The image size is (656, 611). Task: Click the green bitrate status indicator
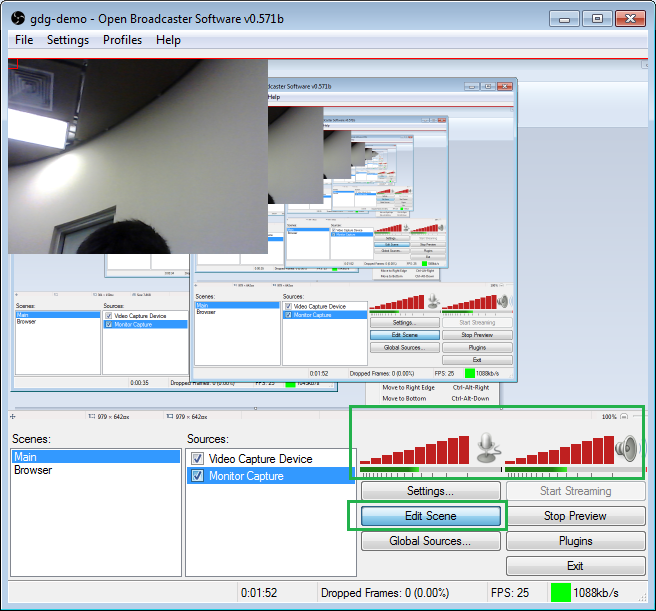pos(561,593)
